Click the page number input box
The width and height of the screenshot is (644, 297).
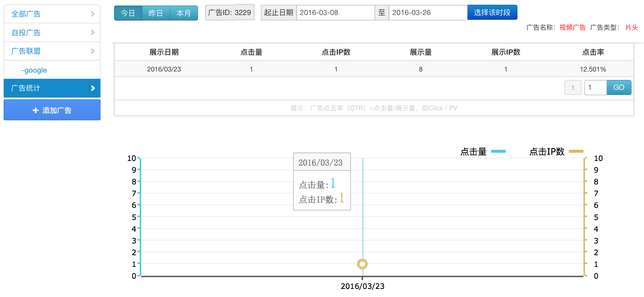[595, 88]
